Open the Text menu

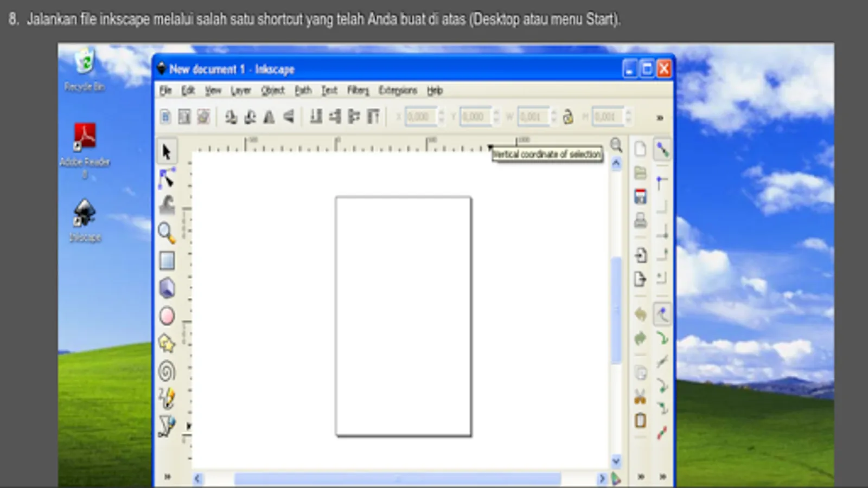329,91
